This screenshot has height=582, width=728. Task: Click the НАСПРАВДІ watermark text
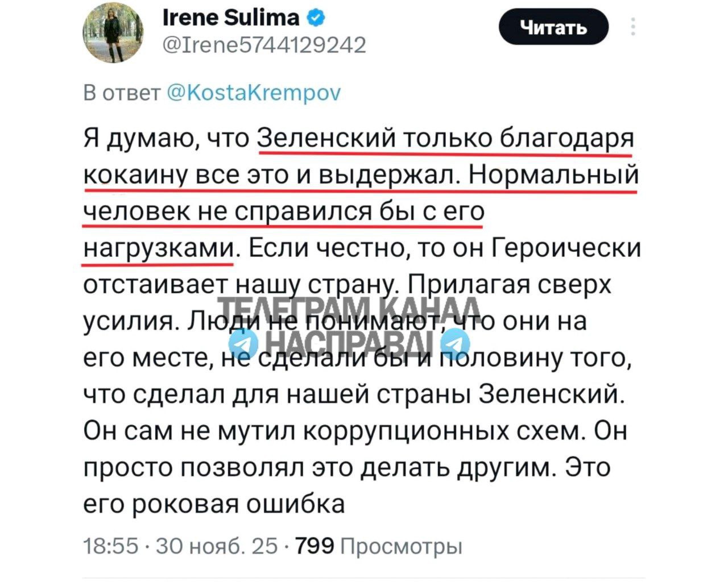coord(349,344)
